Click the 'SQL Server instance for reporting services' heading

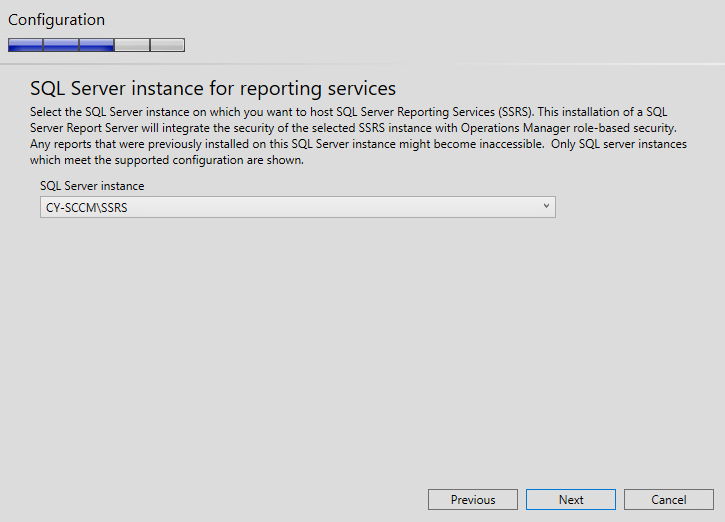pos(213,88)
